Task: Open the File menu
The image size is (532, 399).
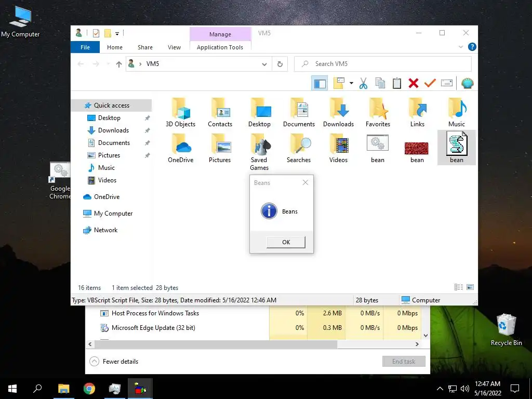Action: (x=85, y=47)
